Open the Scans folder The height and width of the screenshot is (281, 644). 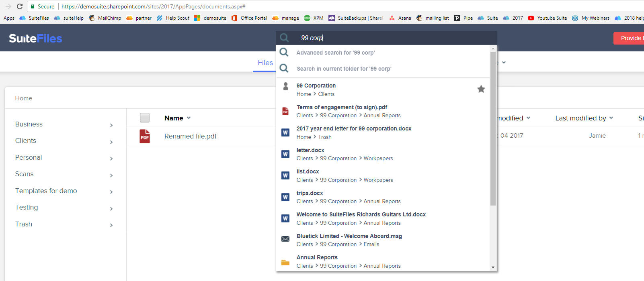(25, 174)
